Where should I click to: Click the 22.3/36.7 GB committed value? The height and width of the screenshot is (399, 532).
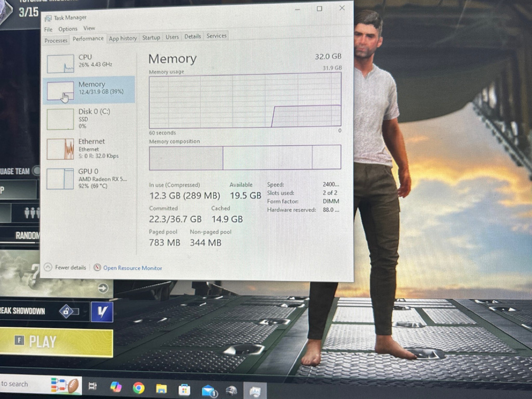(175, 219)
